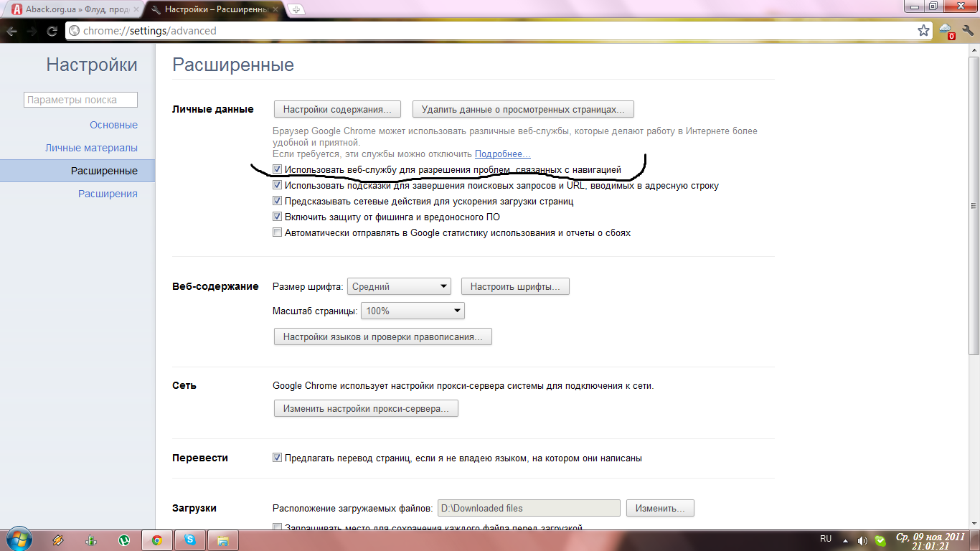Open the Размер шрифта dropdown (Средний)
This screenshot has height=551, width=980.
(x=399, y=286)
